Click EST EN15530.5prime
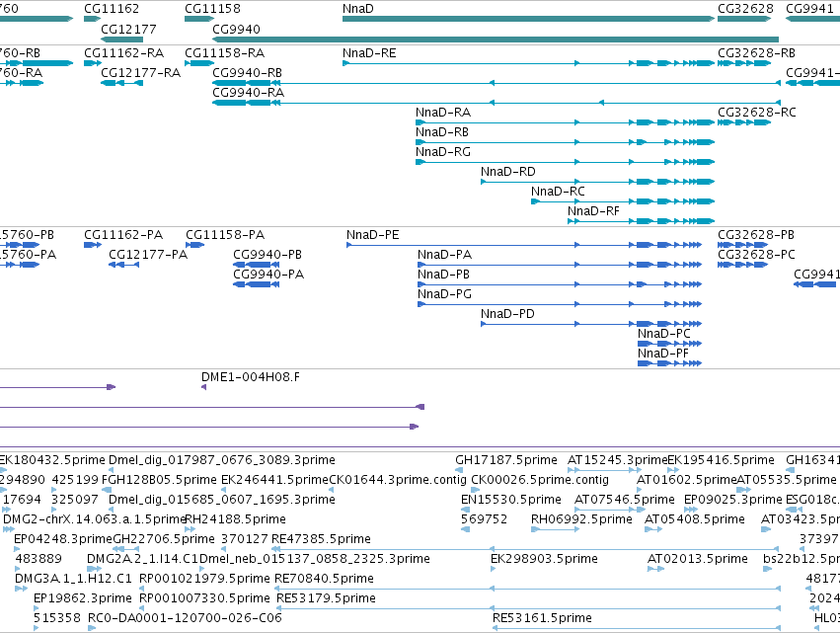The width and height of the screenshot is (840, 633). tap(511, 500)
